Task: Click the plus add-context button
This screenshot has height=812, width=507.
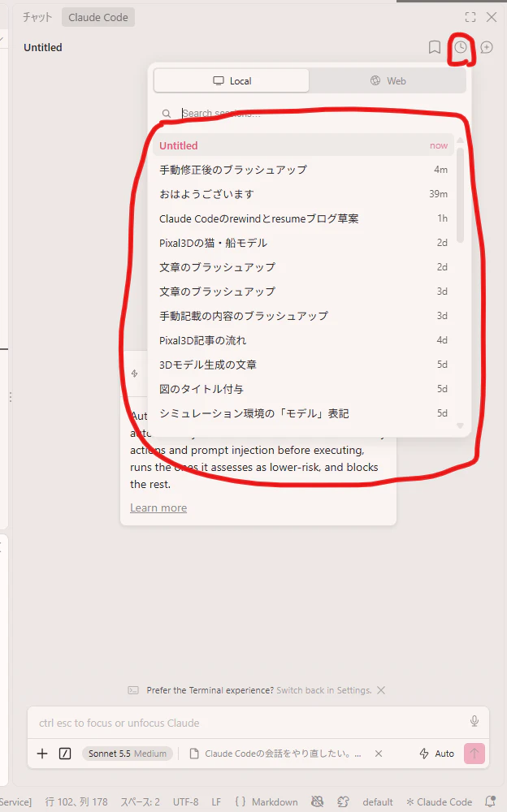Action: pyautogui.click(x=42, y=754)
